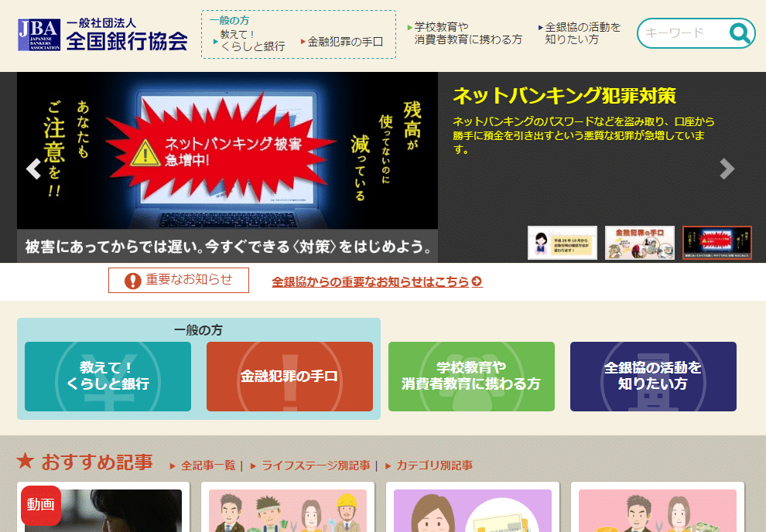Open the article card showing four workers illustration

(x=288, y=507)
